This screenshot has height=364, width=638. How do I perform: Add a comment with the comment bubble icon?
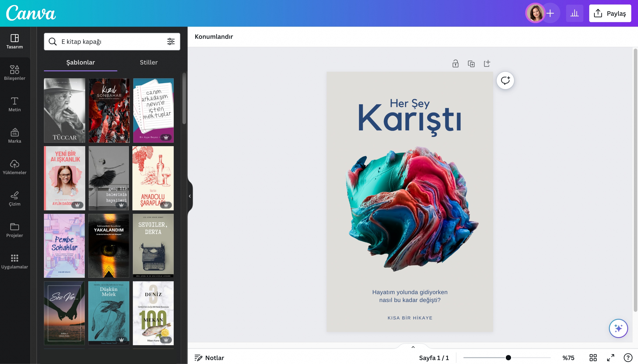tap(505, 80)
